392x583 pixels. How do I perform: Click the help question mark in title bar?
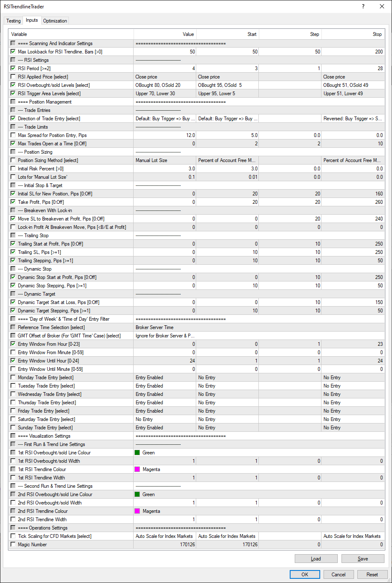coord(363,6)
